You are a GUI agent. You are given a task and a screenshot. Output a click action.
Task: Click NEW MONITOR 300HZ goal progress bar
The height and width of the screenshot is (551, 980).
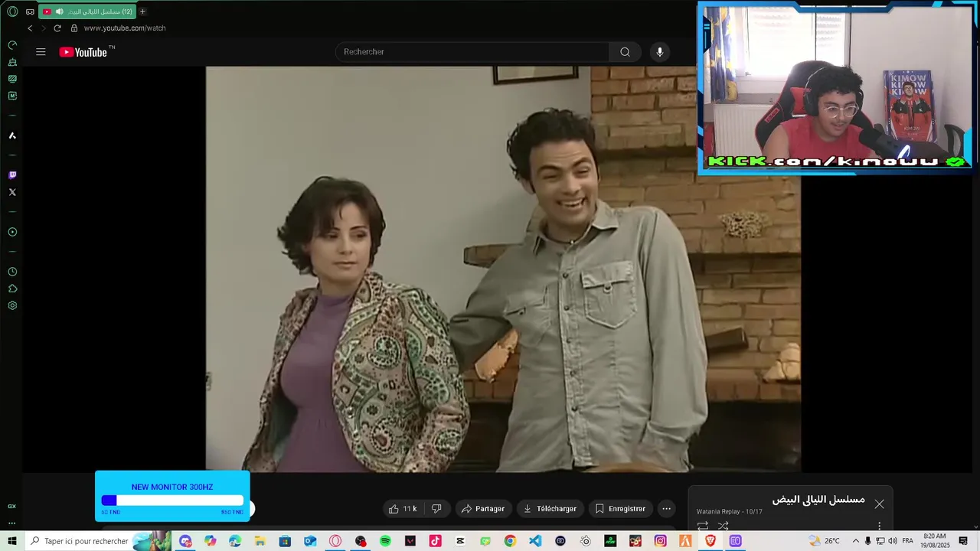172,500
